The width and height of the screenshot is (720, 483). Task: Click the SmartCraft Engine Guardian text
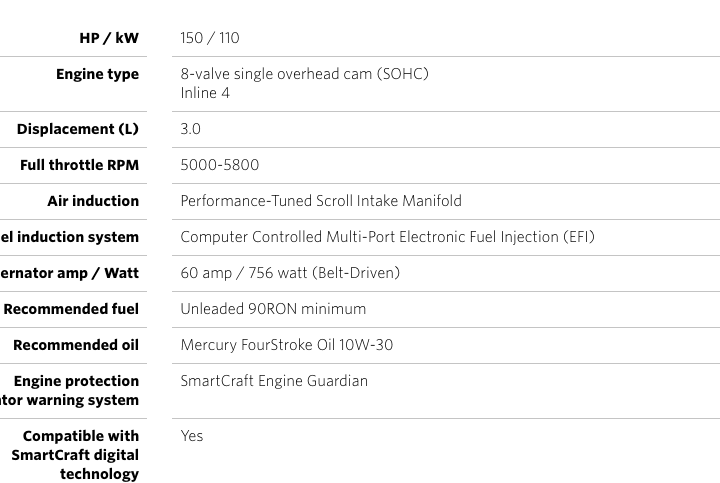point(274,381)
